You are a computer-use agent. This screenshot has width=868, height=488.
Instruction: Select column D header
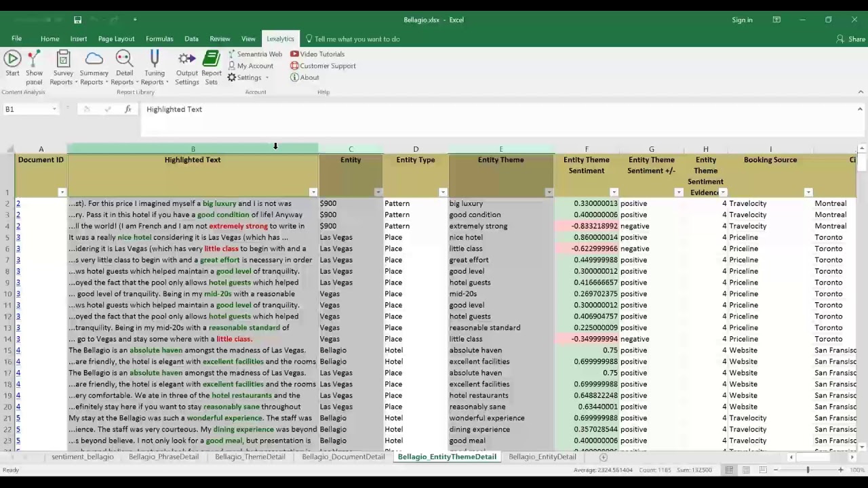click(x=416, y=149)
